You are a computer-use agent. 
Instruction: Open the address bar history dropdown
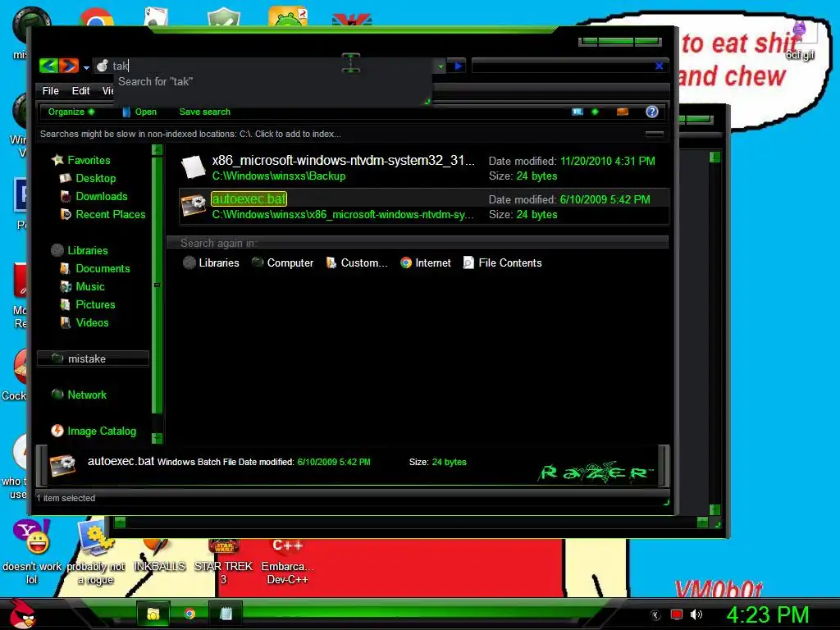pos(441,66)
